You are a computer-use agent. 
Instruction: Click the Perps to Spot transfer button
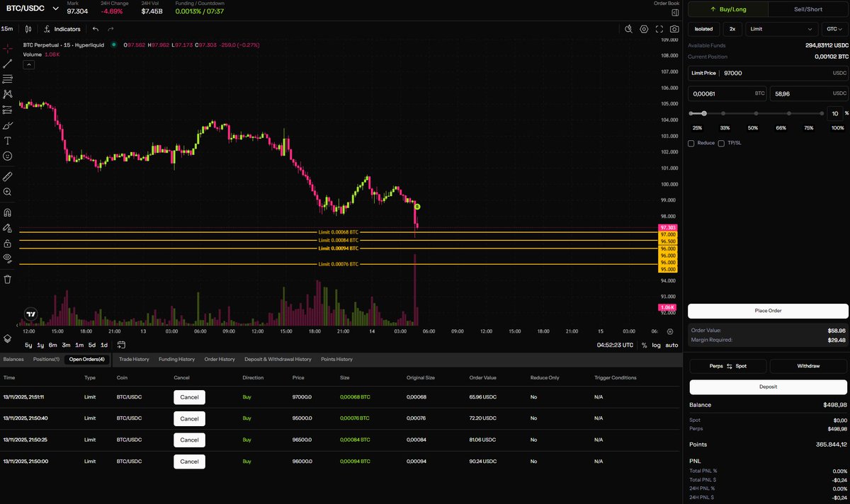tap(728, 366)
